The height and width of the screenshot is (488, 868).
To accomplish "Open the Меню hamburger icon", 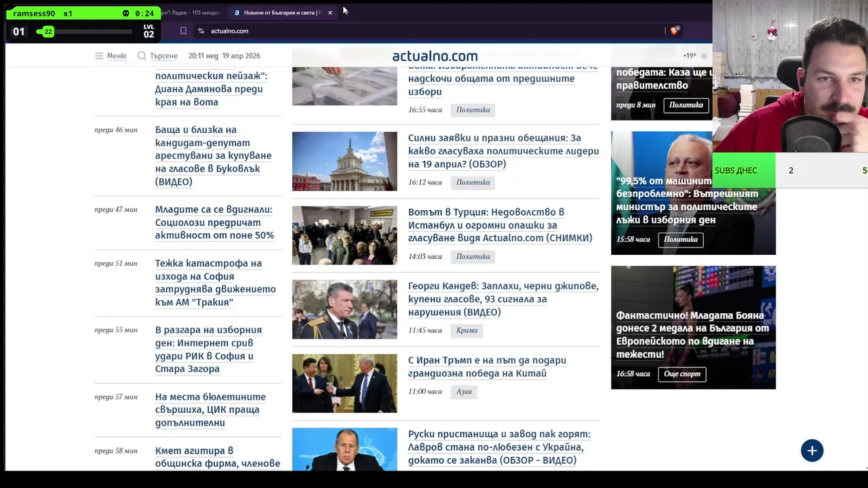I will click(x=99, y=56).
